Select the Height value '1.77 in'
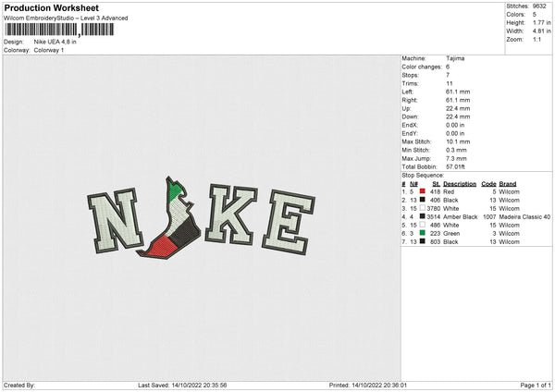 [x=541, y=22]
